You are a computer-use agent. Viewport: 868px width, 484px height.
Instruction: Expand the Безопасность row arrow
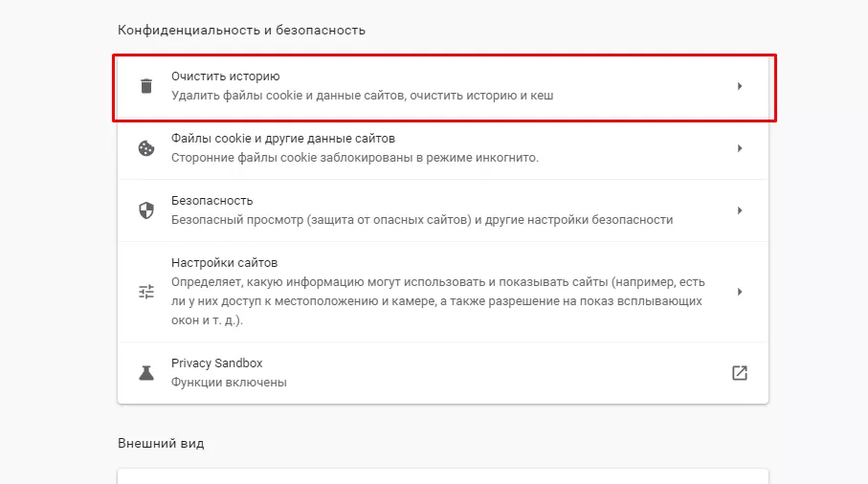(x=739, y=210)
